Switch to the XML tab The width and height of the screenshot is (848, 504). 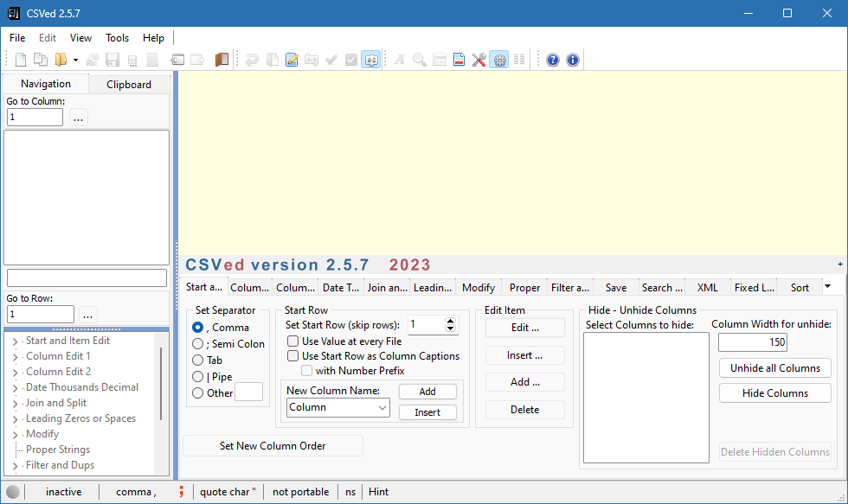[708, 288]
